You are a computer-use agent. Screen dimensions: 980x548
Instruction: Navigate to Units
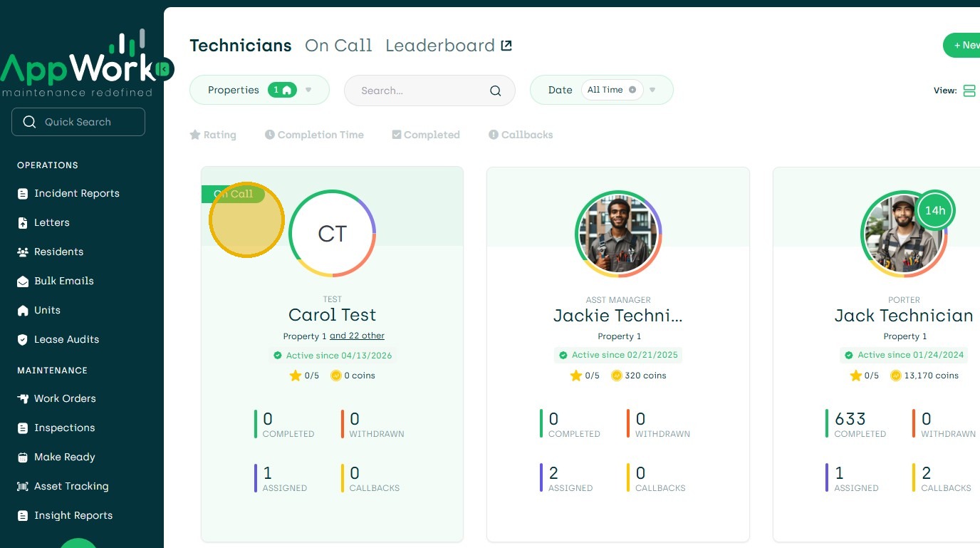tap(38, 310)
